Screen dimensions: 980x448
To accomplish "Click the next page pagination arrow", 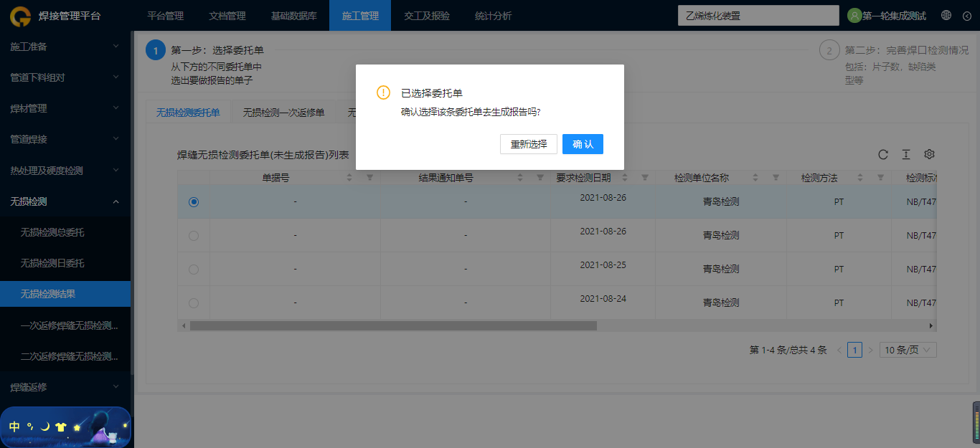I will click(x=870, y=350).
